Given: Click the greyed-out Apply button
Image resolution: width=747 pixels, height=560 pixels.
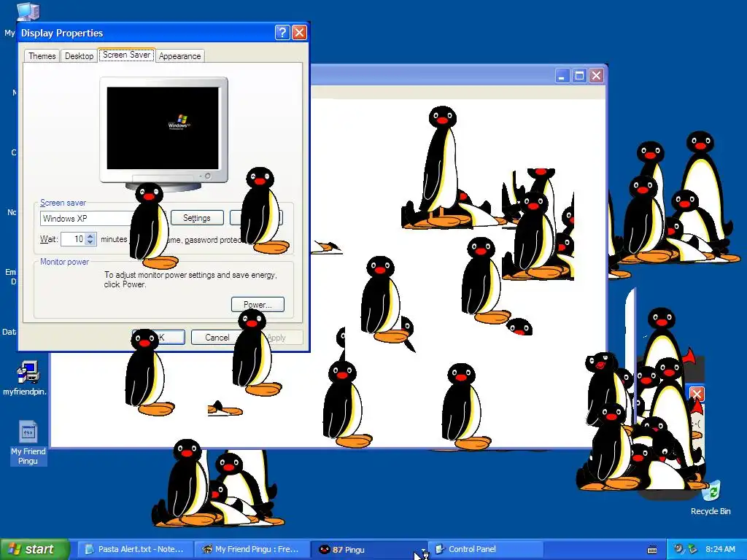Looking at the screenshot, I should (276, 337).
